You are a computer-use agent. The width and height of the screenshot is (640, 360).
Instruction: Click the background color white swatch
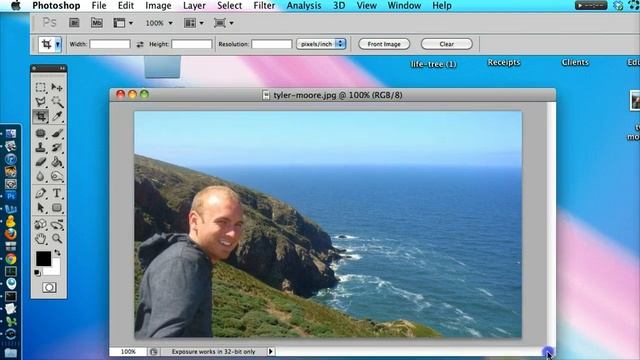(x=55, y=268)
